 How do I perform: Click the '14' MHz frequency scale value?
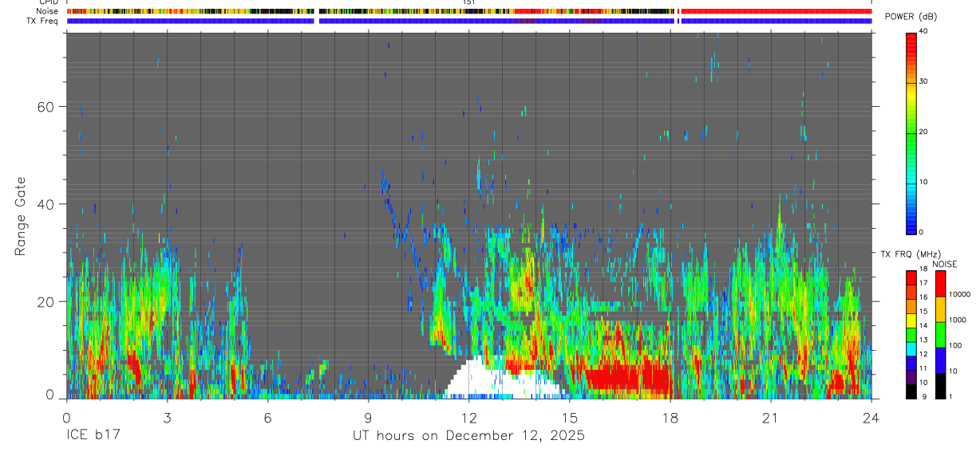pos(923,325)
